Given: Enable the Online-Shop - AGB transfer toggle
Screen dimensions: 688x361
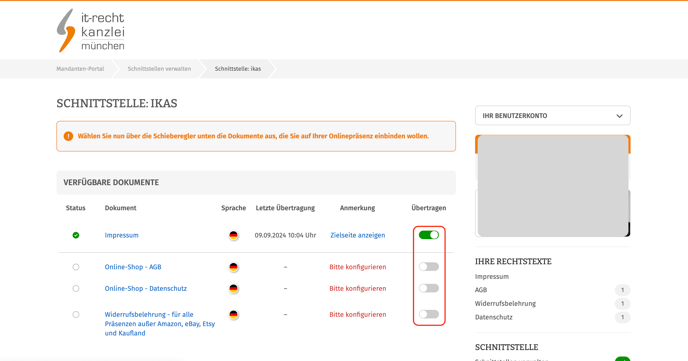Looking at the screenshot, I should pos(429,267).
